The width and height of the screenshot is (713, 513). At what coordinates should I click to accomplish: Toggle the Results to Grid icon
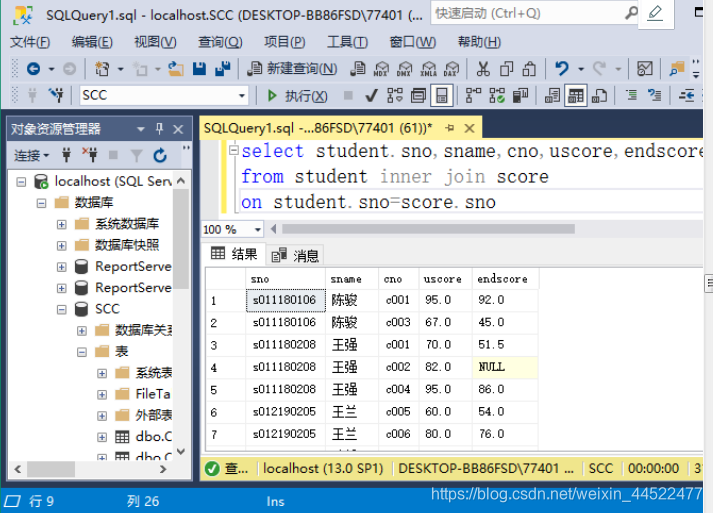576,96
